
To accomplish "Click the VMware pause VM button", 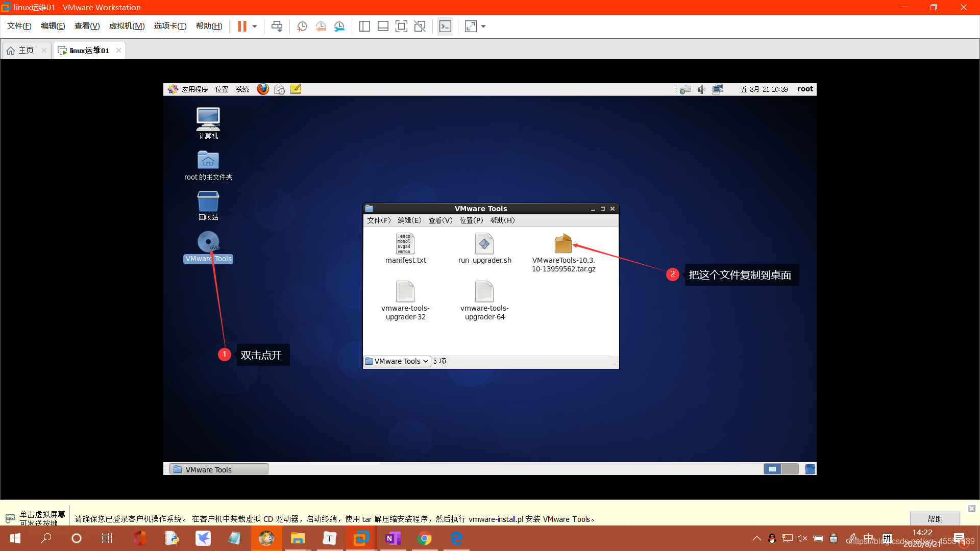I will [x=242, y=27].
